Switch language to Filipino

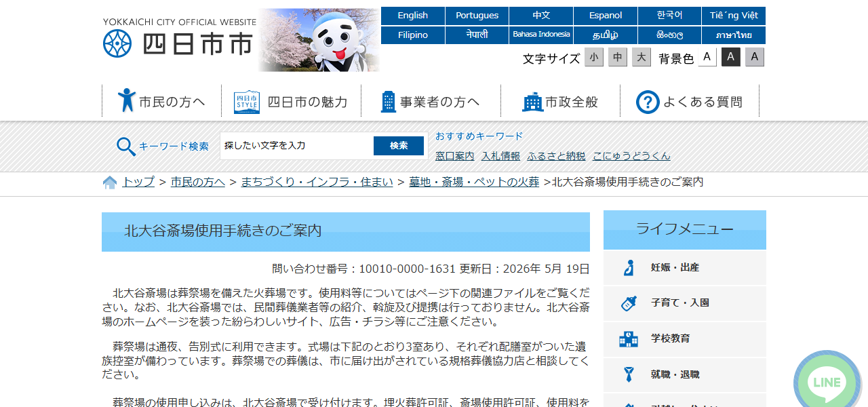pos(413,35)
